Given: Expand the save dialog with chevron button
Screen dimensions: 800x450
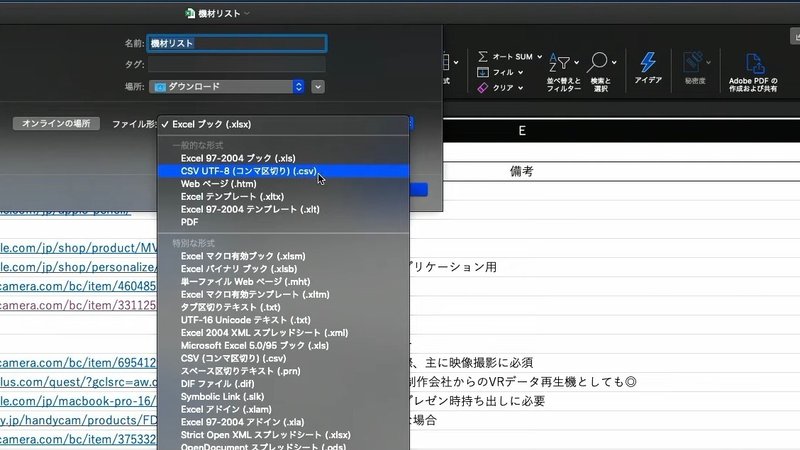Looking at the screenshot, I should 318,87.
